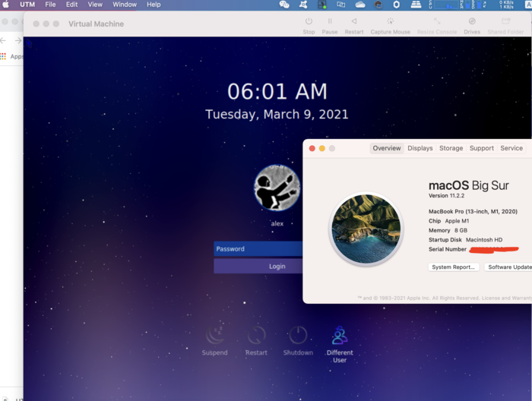Click the System Report... button
This screenshot has width=532, height=401.
tap(453, 267)
